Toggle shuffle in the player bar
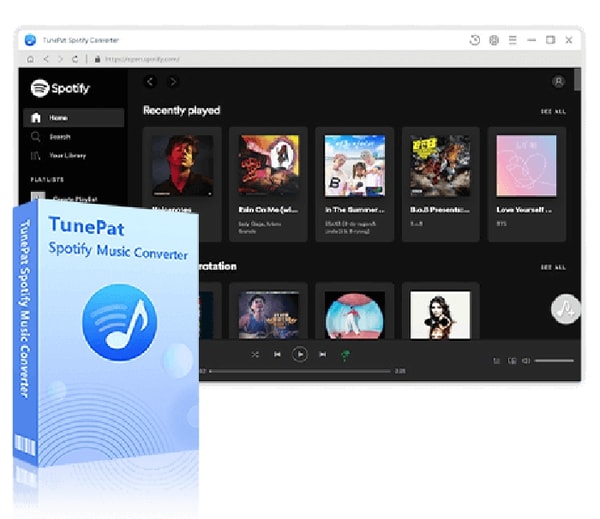Screen dimensions: 600x519 click(x=255, y=354)
